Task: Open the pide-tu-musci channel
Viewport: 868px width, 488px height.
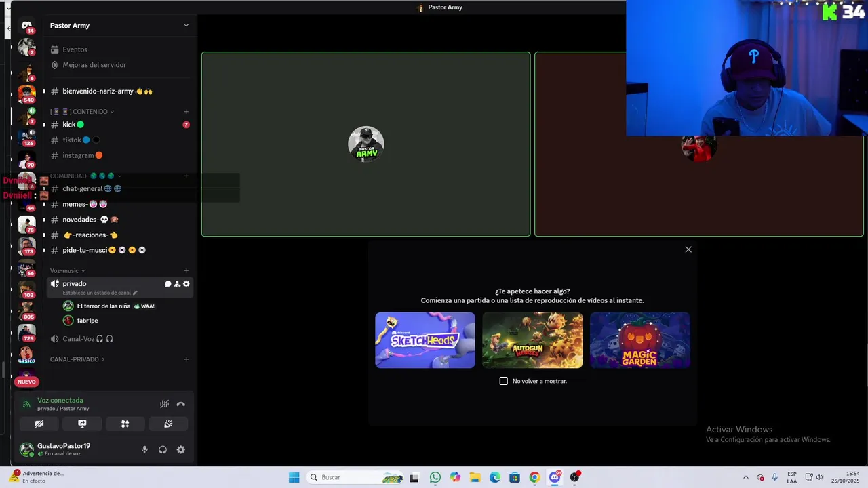Action: click(x=120, y=250)
